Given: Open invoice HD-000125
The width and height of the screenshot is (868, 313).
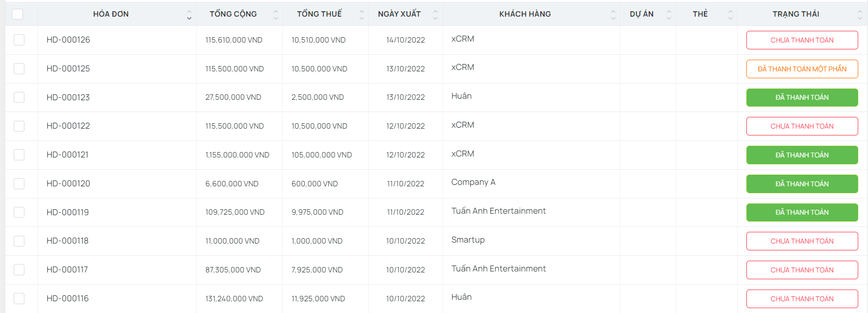Looking at the screenshot, I should 68,68.
